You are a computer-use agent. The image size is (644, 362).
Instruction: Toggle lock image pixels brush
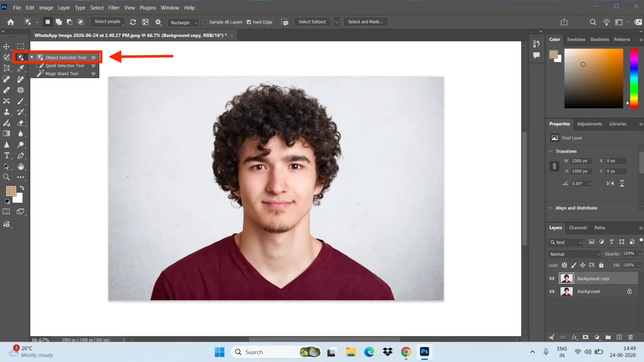tap(574, 265)
